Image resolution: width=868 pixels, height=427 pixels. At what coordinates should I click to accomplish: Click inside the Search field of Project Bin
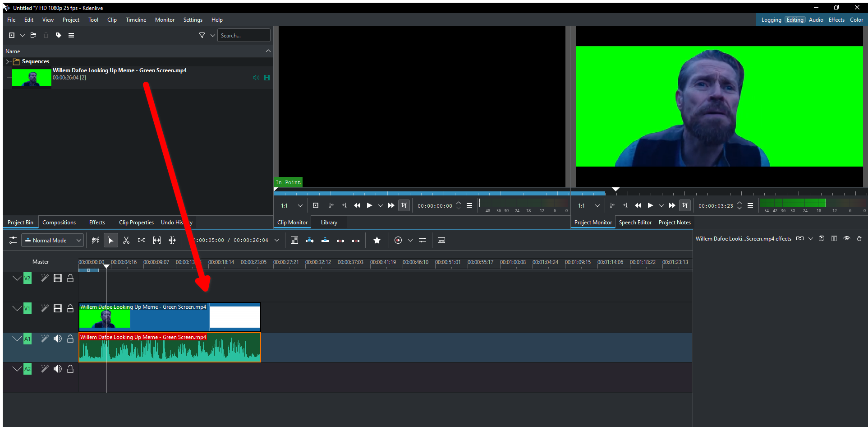click(244, 35)
